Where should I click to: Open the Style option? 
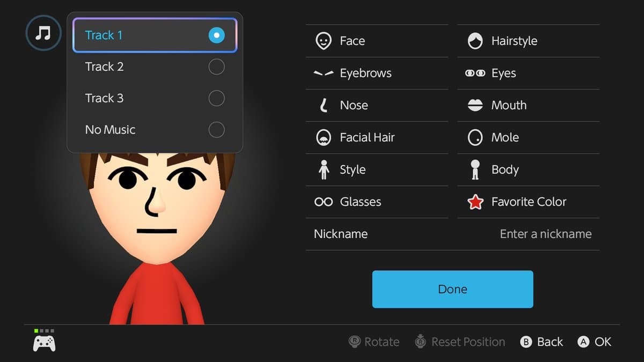point(377,170)
